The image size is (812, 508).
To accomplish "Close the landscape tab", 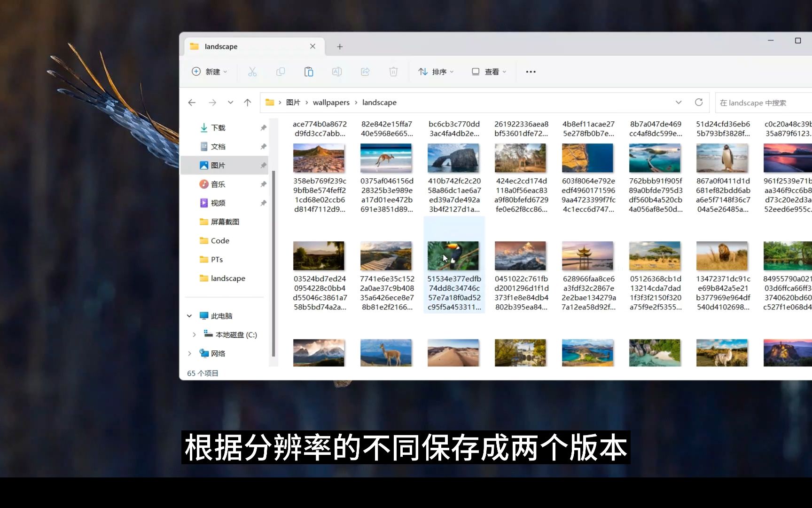I will tap(312, 46).
